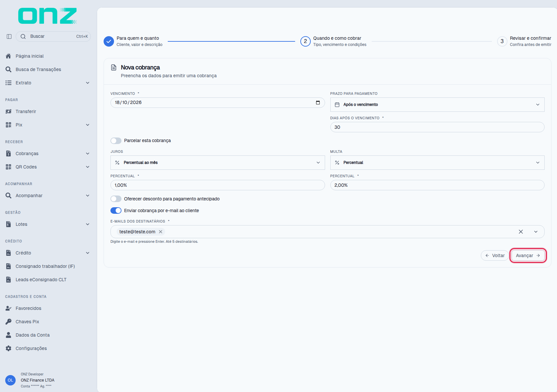Expand the Acompanhar submenu chevron
The image size is (557, 392).
tap(88, 196)
